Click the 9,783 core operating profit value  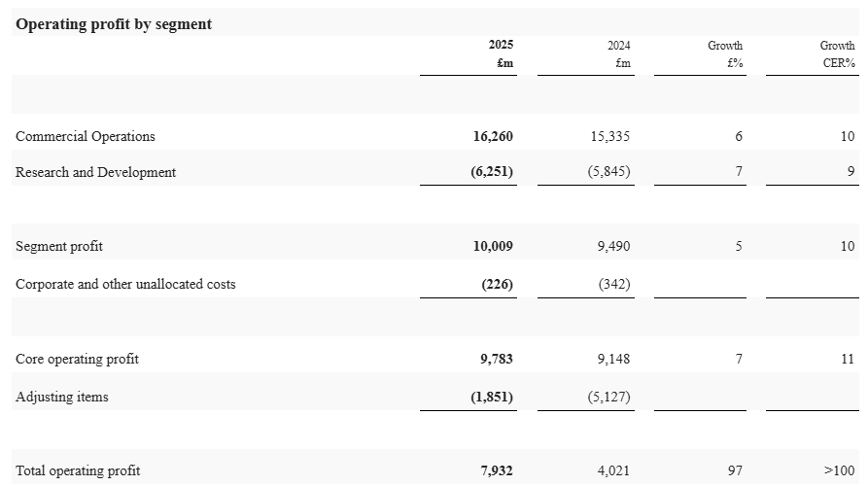coord(497,359)
